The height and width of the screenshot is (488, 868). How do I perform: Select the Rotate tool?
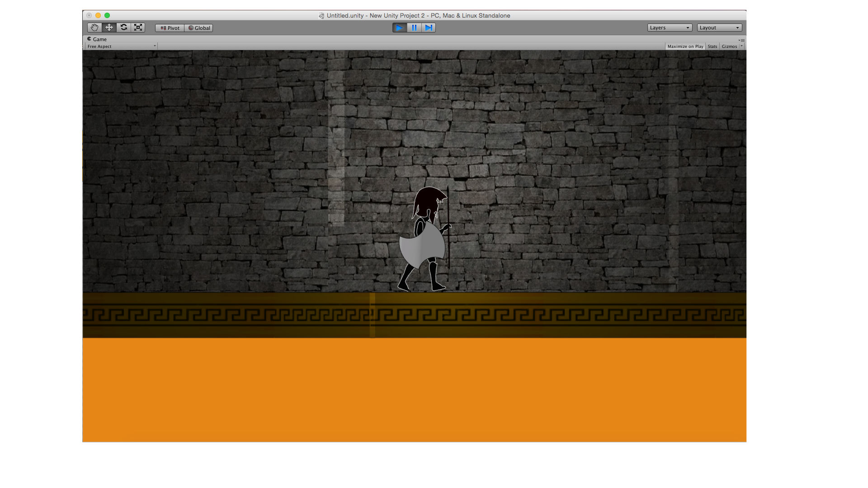pos(124,28)
